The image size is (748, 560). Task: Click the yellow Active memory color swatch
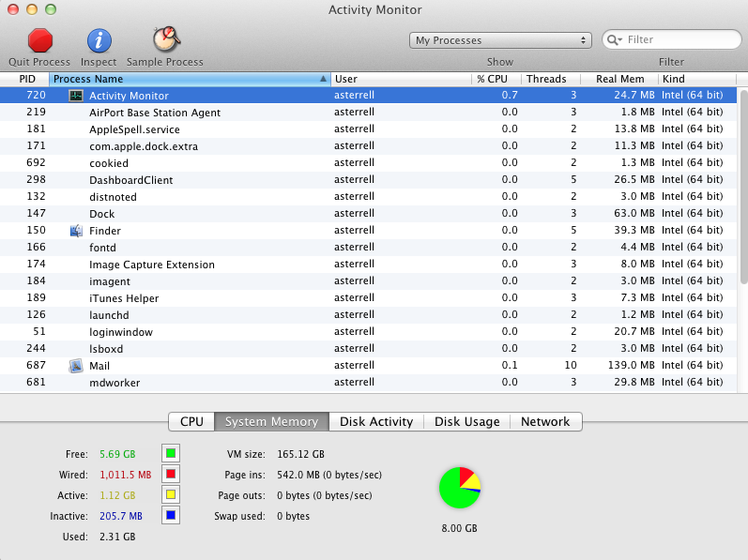pos(171,494)
